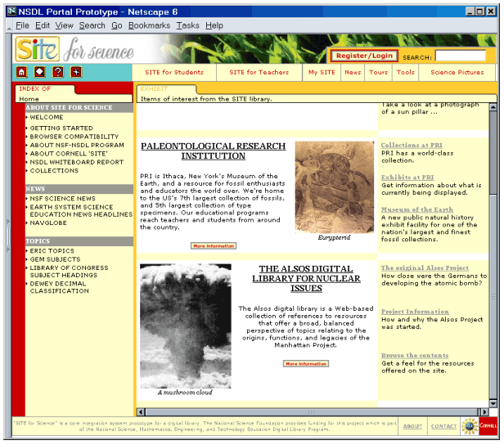The width and height of the screenshot is (504, 445).
Task: Select ERIC TOPICS in sidebar
Action: tap(52, 250)
